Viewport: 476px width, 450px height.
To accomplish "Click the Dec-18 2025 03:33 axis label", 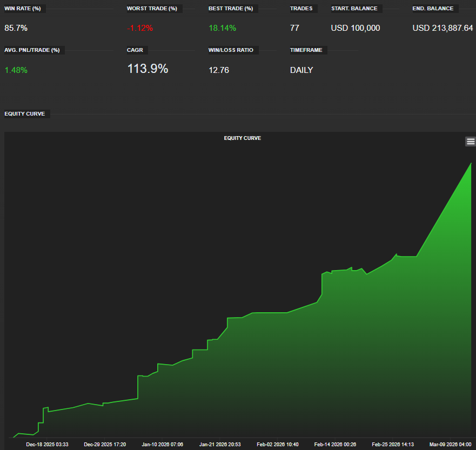I will [47, 445].
